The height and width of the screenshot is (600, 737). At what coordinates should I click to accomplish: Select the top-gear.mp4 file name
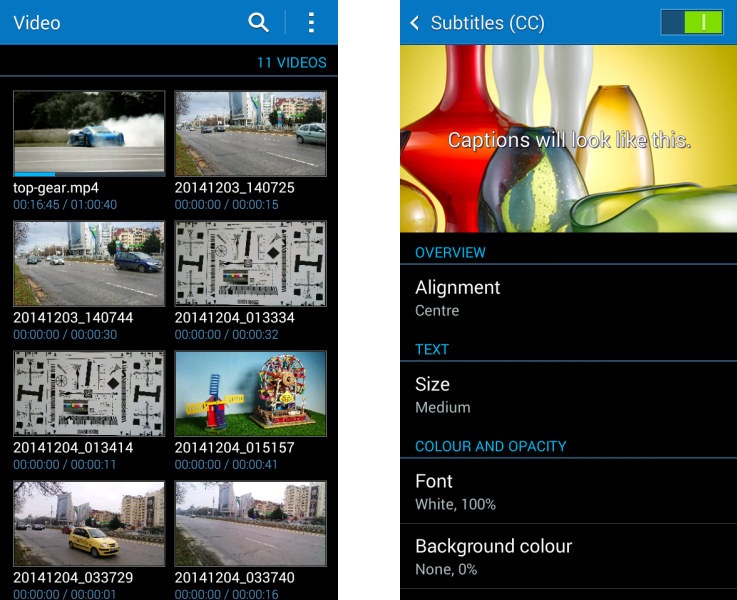56,188
